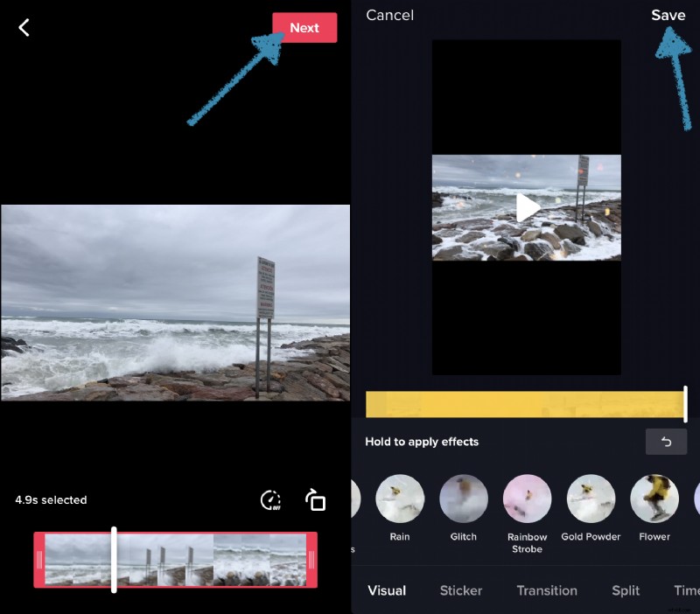Tap the back arrow to exit trimming
Image resolution: width=700 pixels, height=614 pixels.
(x=23, y=27)
